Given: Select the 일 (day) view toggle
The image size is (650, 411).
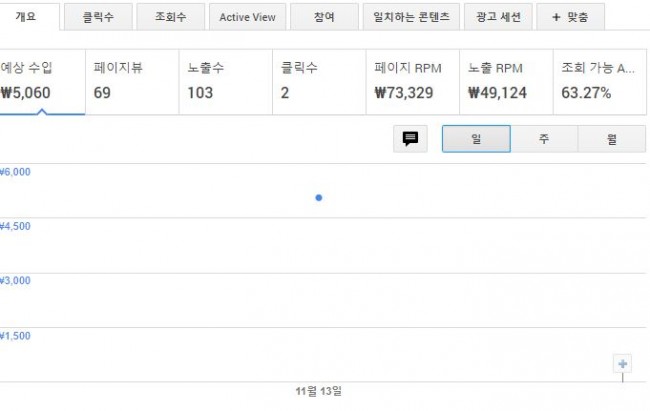Looking at the screenshot, I should [x=476, y=139].
